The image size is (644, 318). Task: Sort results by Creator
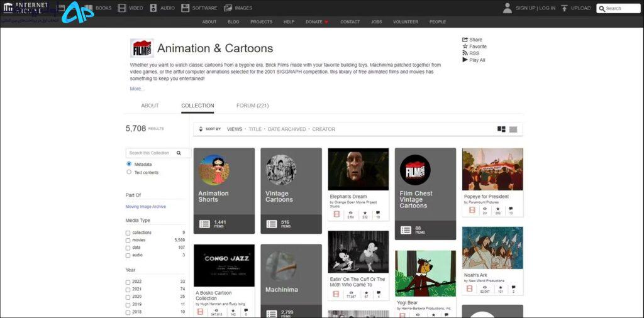[x=324, y=129]
